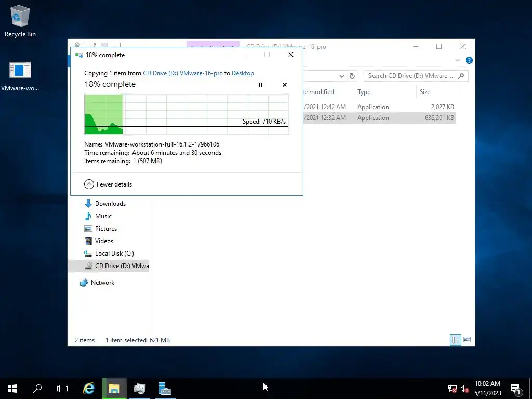532x399 pixels.
Task: Maximize the CD Drive Explorer window
Action: 439,46
